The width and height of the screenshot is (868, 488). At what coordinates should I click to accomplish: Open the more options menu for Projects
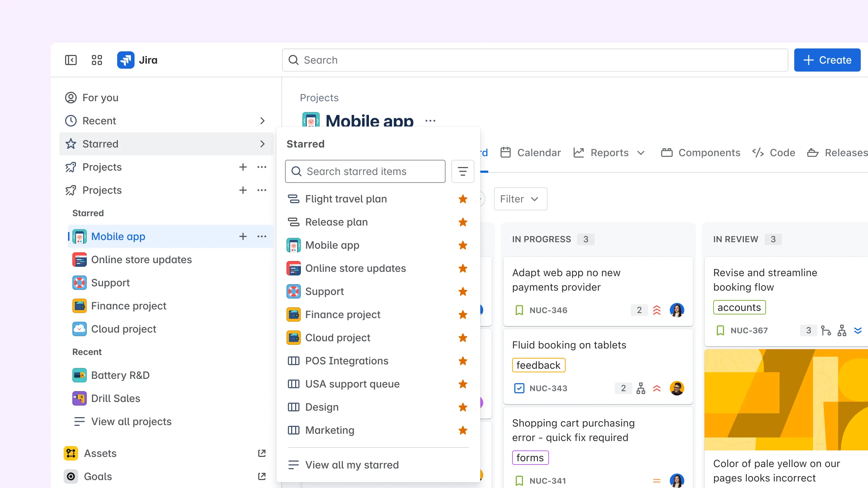pos(261,167)
